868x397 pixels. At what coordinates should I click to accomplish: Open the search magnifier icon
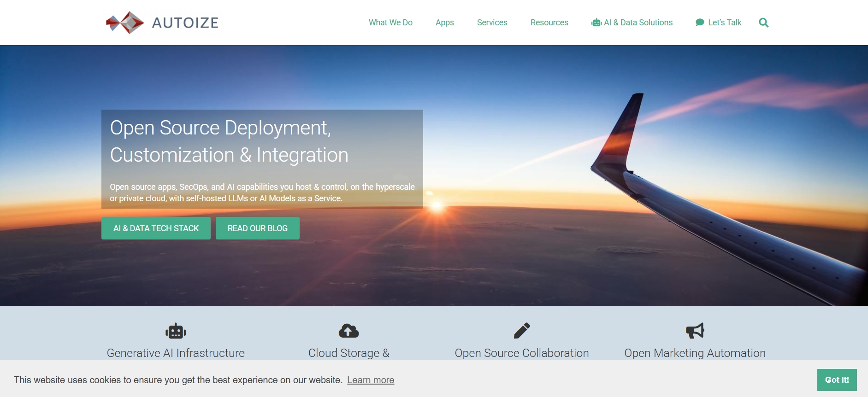[x=764, y=23]
